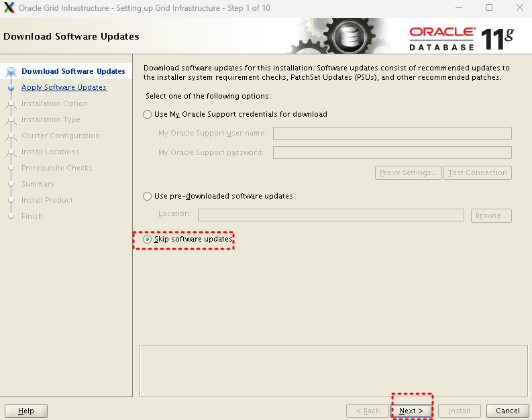The width and height of the screenshot is (532, 420).
Task: Cancel the Grid Infrastructure installer
Action: (x=508, y=411)
